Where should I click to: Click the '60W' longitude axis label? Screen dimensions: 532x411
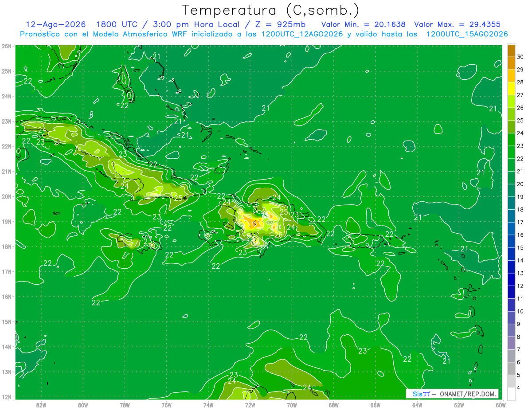tap(501, 404)
